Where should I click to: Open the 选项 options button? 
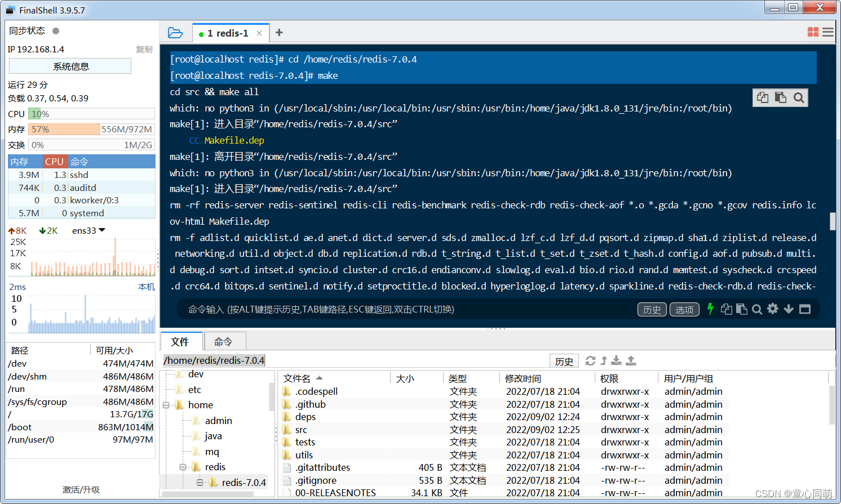pyautogui.click(x=685, y=309)
